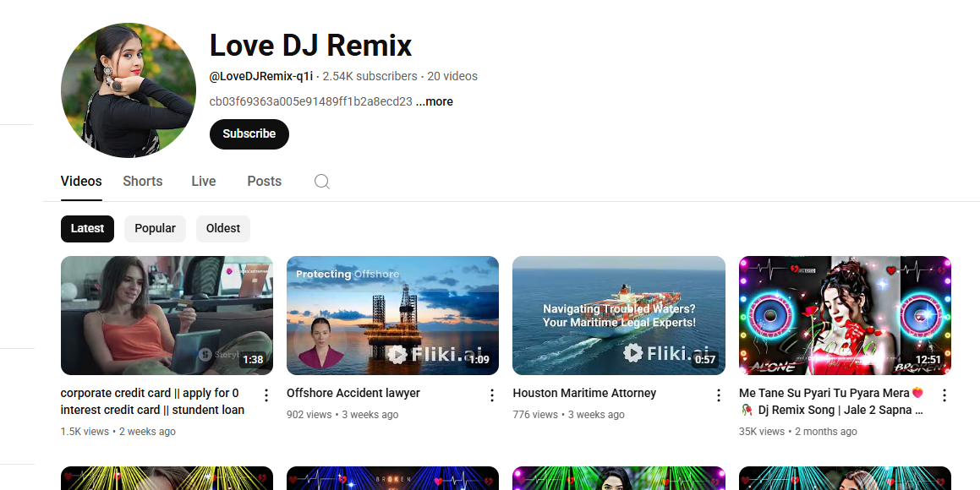Open options menu for Me Tane Su Pyari video
This screenshot has width=980, height=490.
click(944, 395)
